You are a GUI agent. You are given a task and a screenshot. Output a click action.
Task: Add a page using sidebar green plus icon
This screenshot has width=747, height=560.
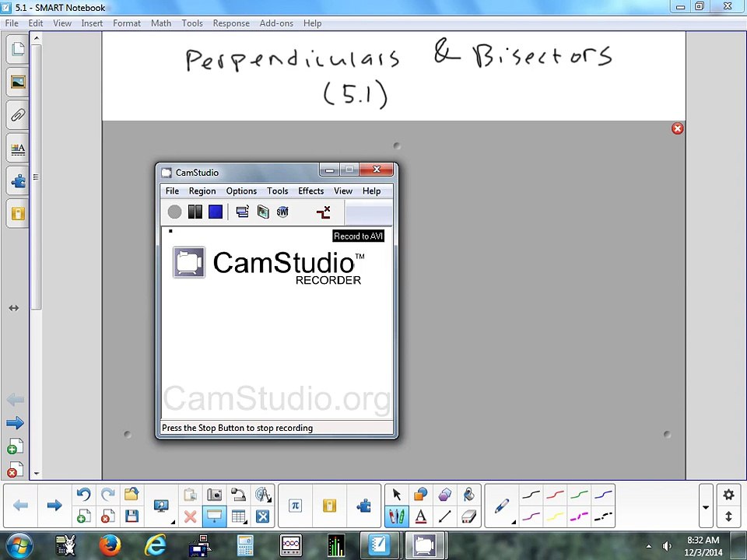pyautogui.click(x=16, y=446)
